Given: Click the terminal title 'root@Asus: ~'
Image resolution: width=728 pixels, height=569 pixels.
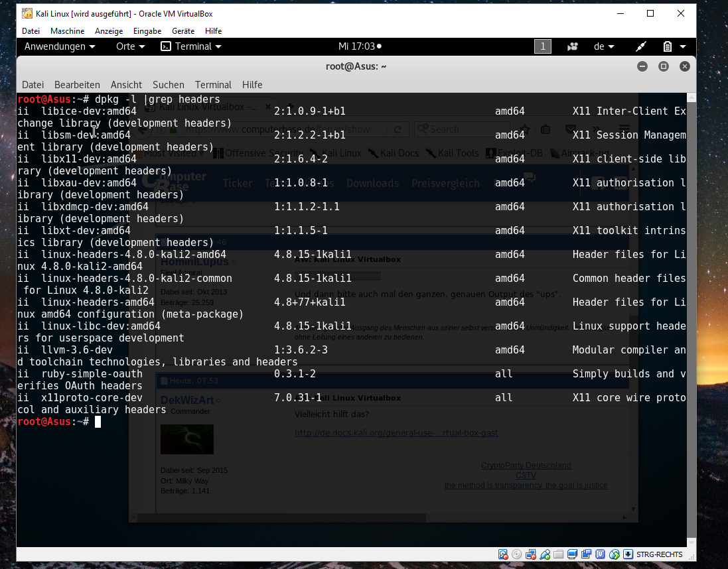Looking at the screenshot, I should click(x=356, y=66).
